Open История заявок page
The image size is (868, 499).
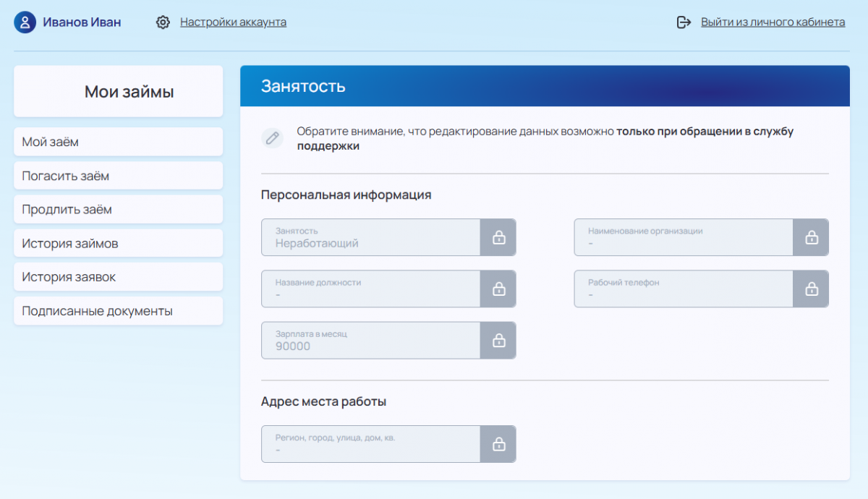point(119,277)
